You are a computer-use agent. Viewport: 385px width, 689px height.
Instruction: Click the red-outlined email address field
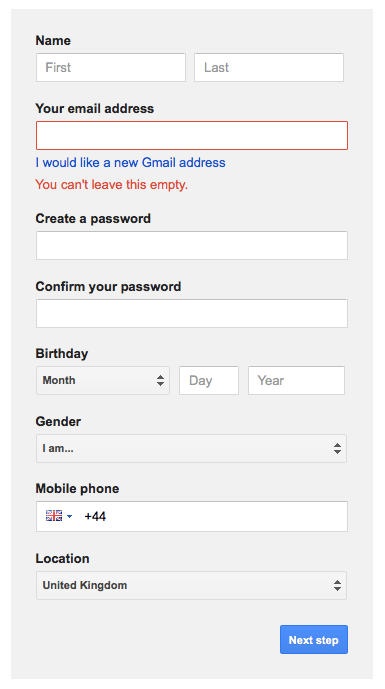click(192, 136)
